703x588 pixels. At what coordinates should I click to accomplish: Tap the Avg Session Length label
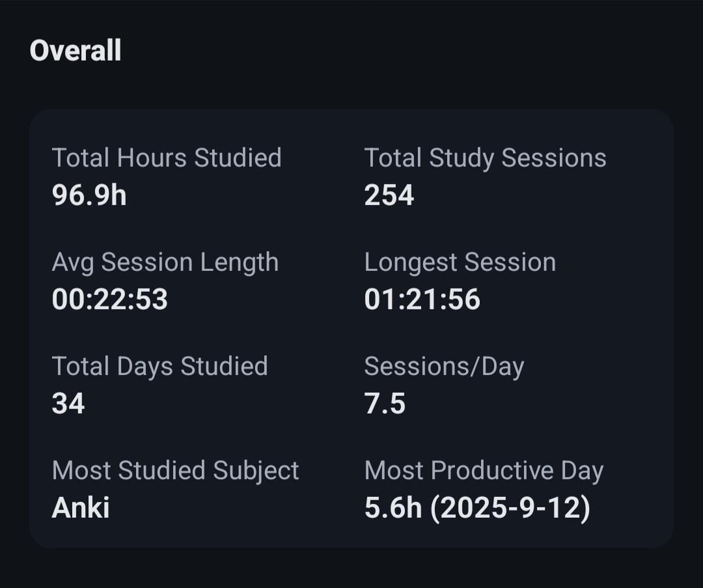(x=165, y=262)
